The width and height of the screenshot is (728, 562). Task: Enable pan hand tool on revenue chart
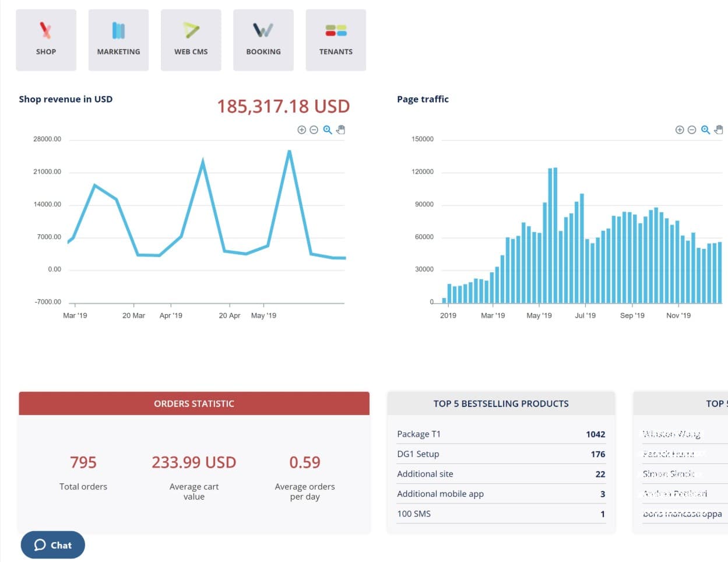[x=341, y=130]
